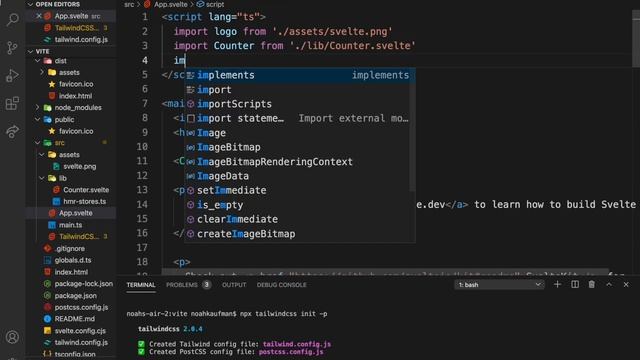Screen dimensions: 640x360
Task: Open the Run and Debug view
Action: point(13,76)
